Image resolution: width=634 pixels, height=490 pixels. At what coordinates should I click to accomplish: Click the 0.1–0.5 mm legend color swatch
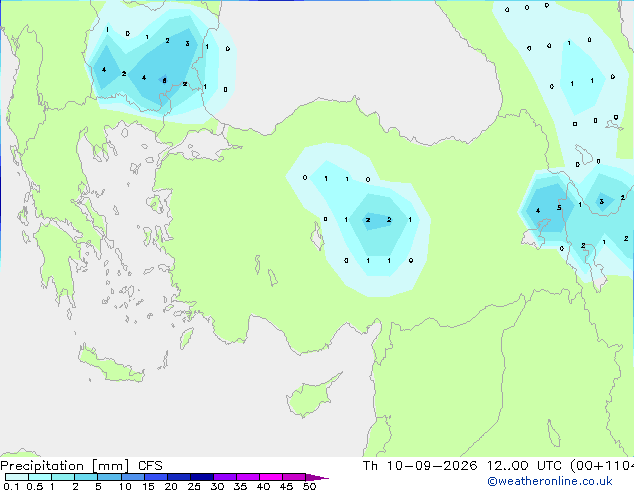pos(17,477)
